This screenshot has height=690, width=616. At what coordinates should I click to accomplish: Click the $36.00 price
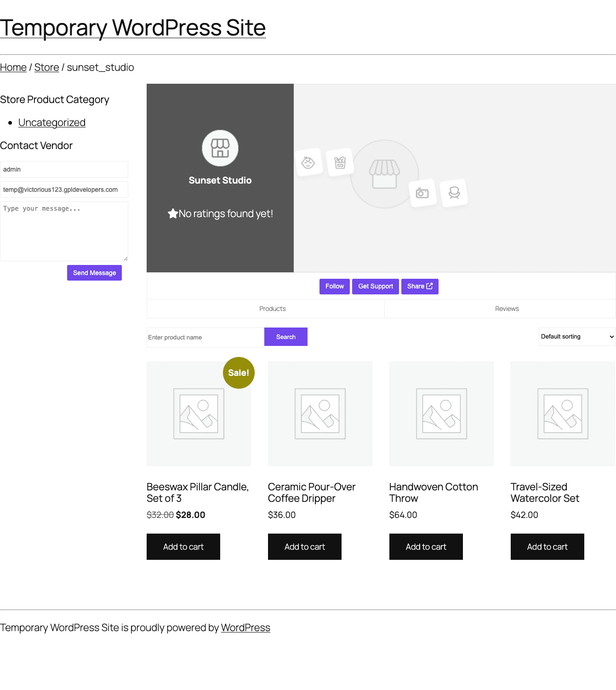(x=282, y=515)
